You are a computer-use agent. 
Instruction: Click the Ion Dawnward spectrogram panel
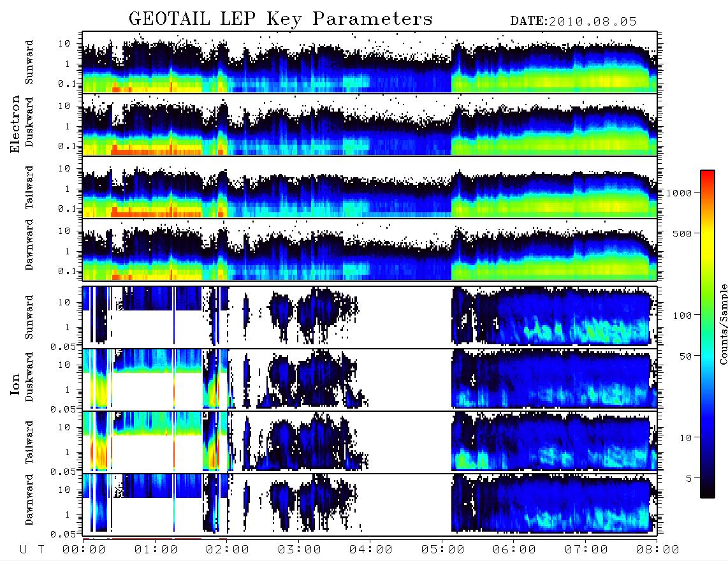370,504
